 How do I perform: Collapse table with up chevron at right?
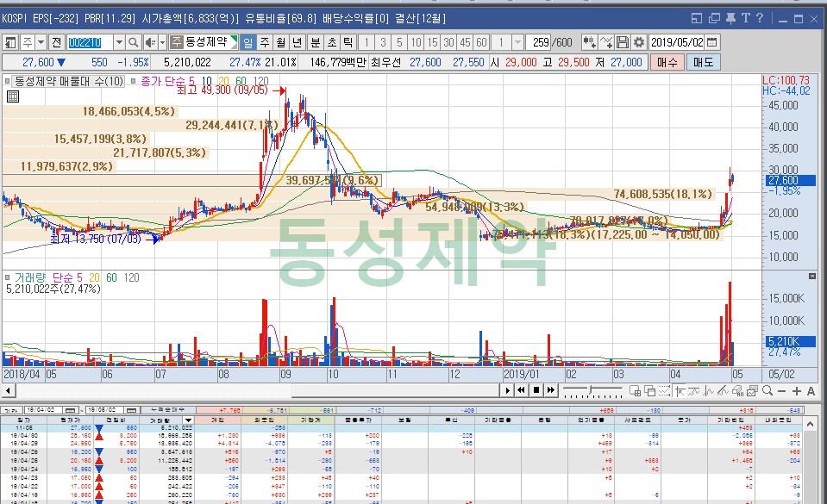point(810,423)
